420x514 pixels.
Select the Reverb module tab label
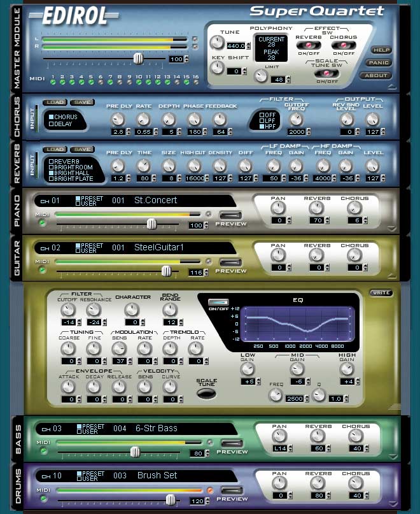click(17, 164)
